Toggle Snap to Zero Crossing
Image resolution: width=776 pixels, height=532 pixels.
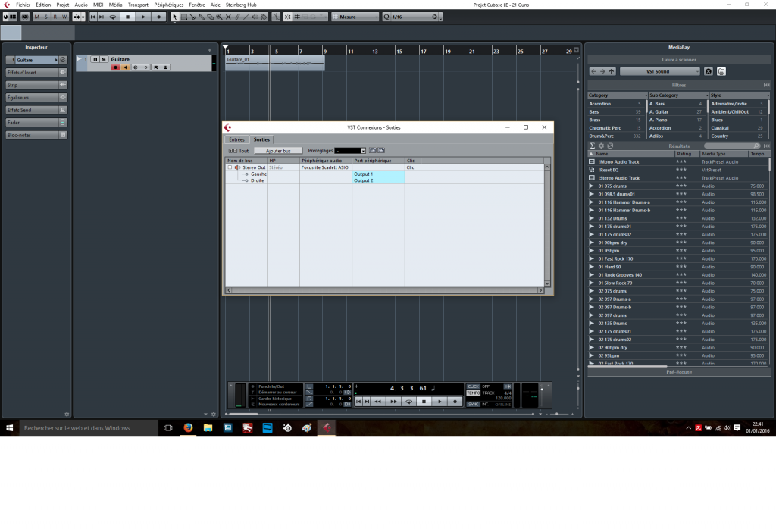276,17
